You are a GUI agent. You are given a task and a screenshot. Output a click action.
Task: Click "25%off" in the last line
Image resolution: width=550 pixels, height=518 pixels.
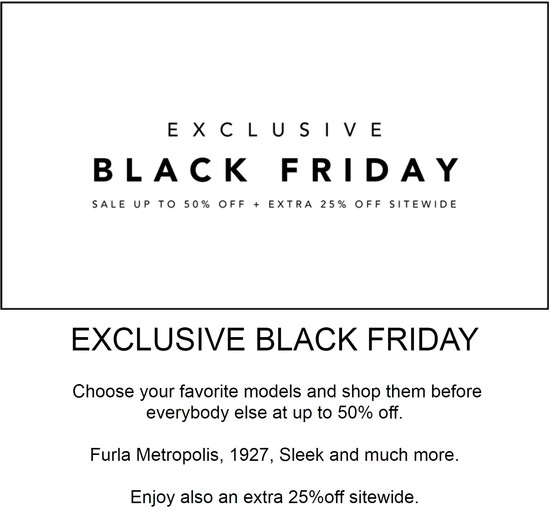pos(316,497)
